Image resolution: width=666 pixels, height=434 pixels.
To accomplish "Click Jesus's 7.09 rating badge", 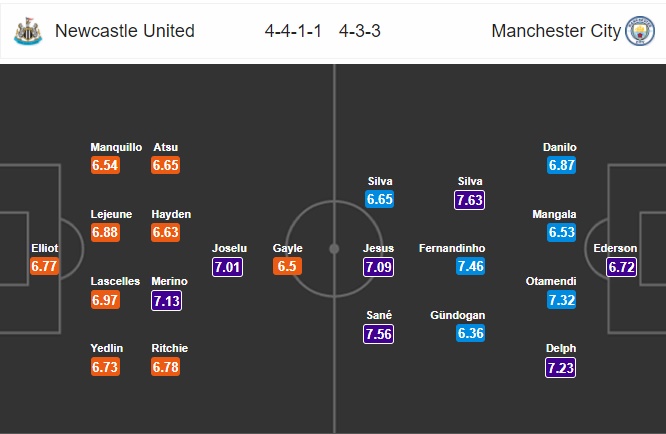I will (378, 266).
